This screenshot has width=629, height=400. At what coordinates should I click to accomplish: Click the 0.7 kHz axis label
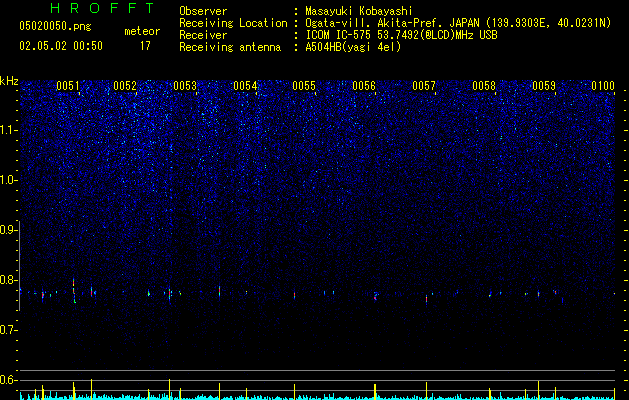pos(8,330)
